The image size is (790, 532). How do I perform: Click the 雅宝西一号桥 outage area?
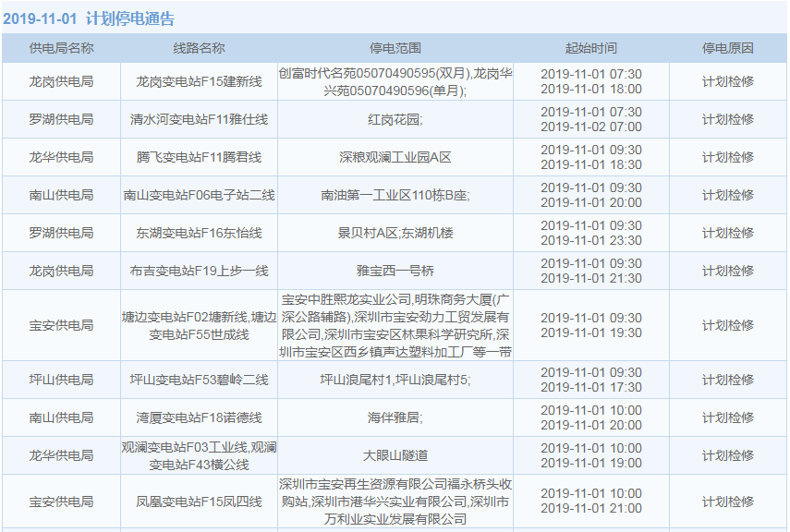pos(395,271)
